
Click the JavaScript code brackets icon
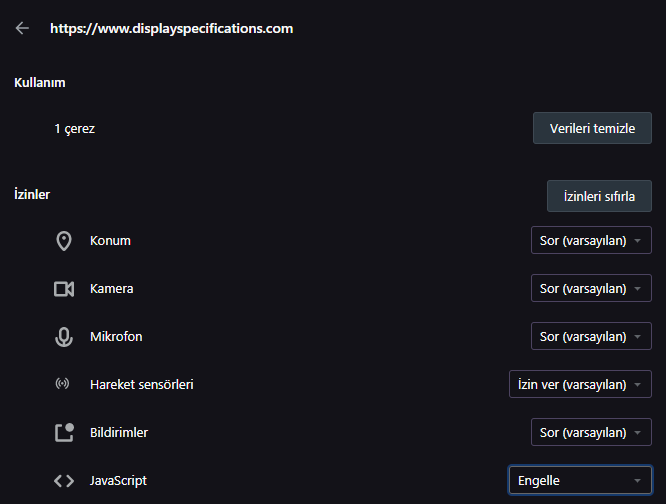click(x=64, y=481)
